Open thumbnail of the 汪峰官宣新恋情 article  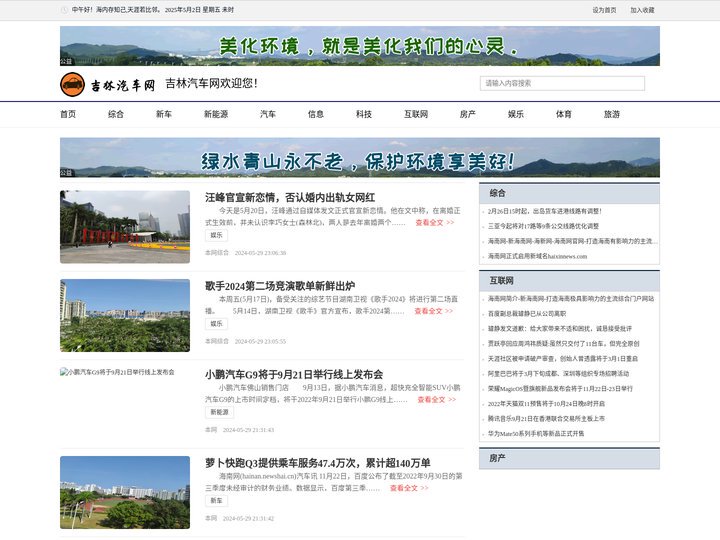125,227
